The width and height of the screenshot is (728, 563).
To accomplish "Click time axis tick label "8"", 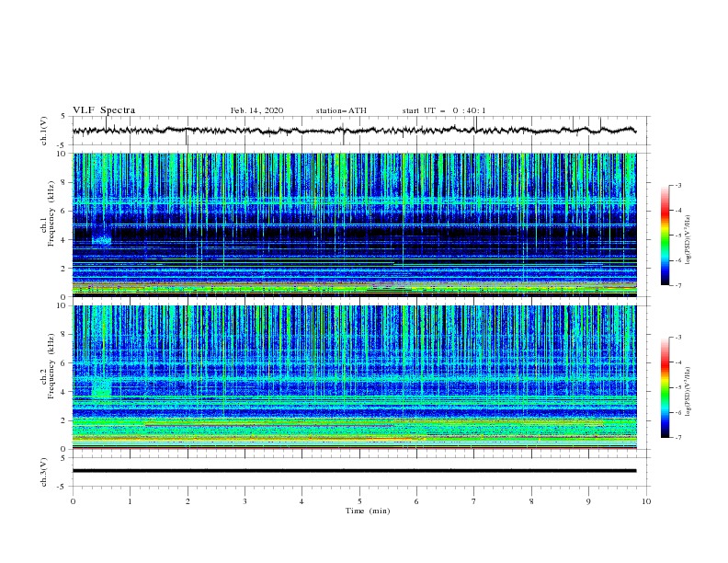I will coord(531,501).
